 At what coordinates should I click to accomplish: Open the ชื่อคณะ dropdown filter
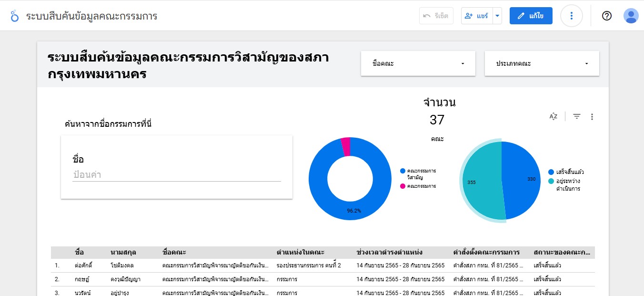click(418, 63)
